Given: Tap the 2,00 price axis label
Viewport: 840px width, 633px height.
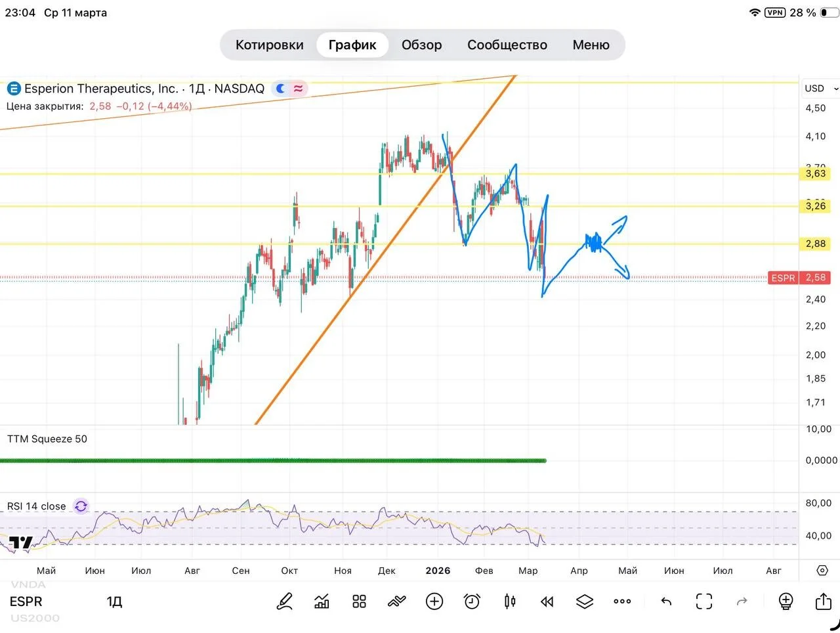Looking at the screenshot, I should click(816, 355).
